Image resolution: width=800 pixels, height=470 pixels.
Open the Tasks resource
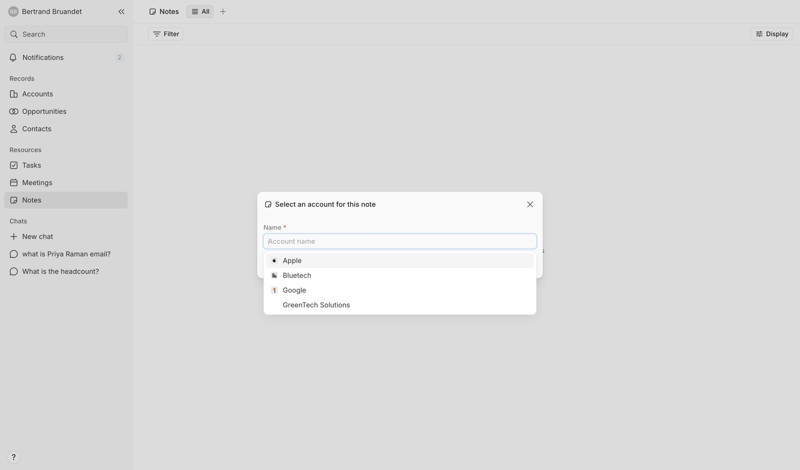(x=66, y=165)
